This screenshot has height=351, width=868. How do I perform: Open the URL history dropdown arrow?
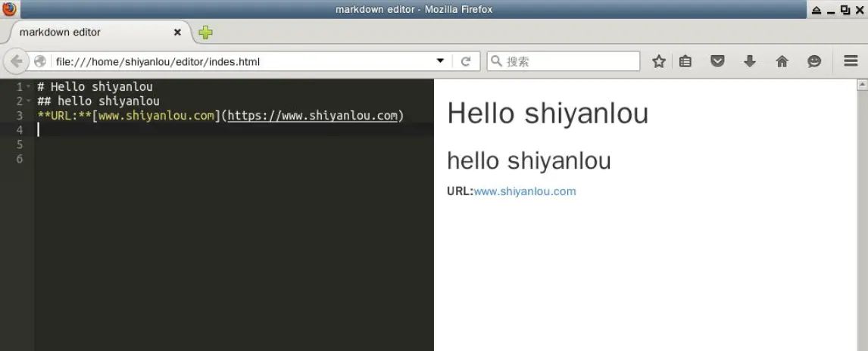441,61
